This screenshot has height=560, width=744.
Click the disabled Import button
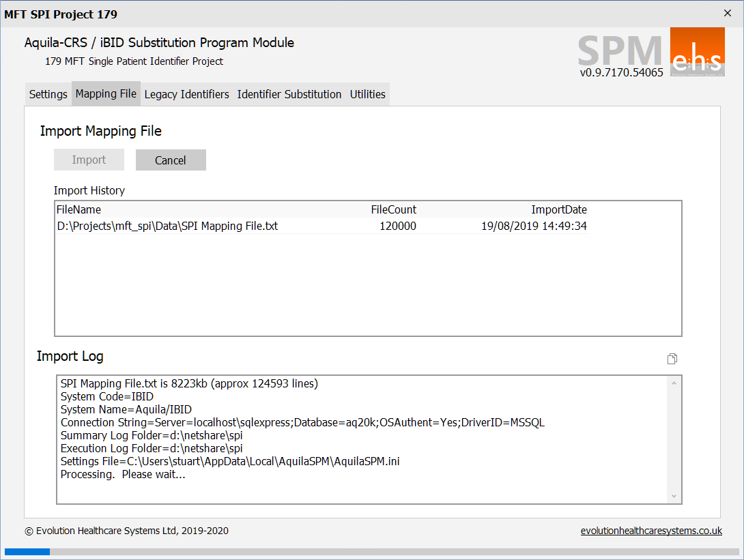point(89,160)
